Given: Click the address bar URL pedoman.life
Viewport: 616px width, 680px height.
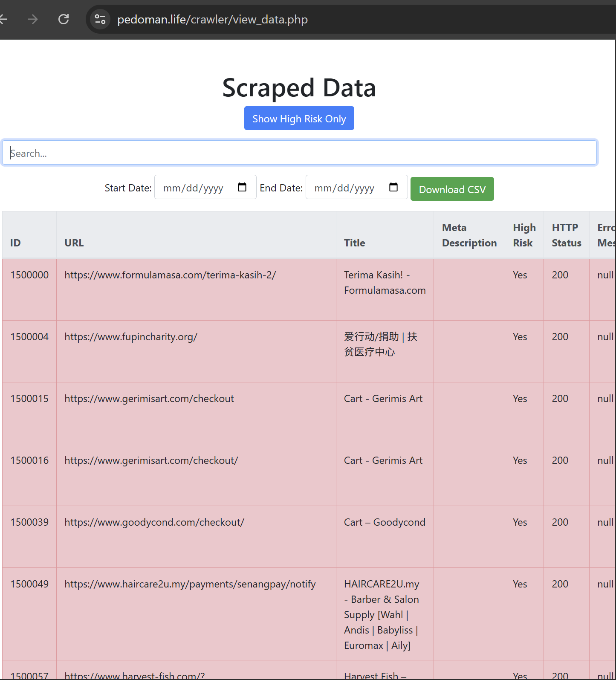Looking at the screenshot, I should pyautogui.click(x=212, y=20).
